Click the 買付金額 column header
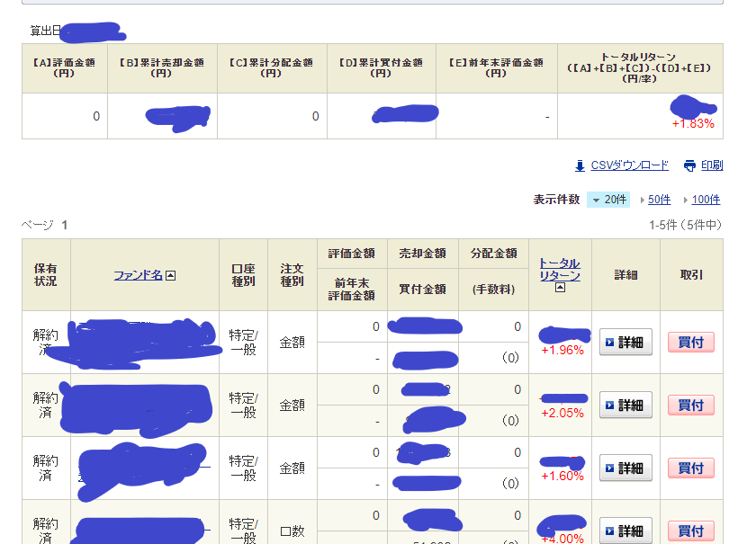Image resolution: width=756 pixels, height=544 pixels. [x=422, y=290]
